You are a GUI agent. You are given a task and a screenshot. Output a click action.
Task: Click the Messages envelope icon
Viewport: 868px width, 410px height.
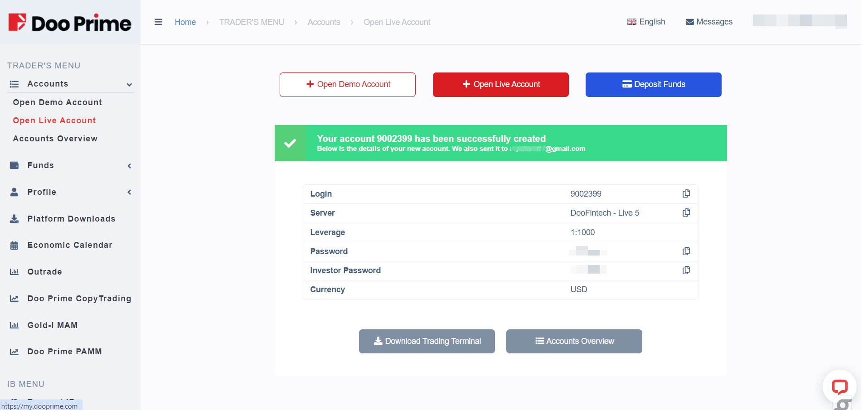(x=689, y=22)
